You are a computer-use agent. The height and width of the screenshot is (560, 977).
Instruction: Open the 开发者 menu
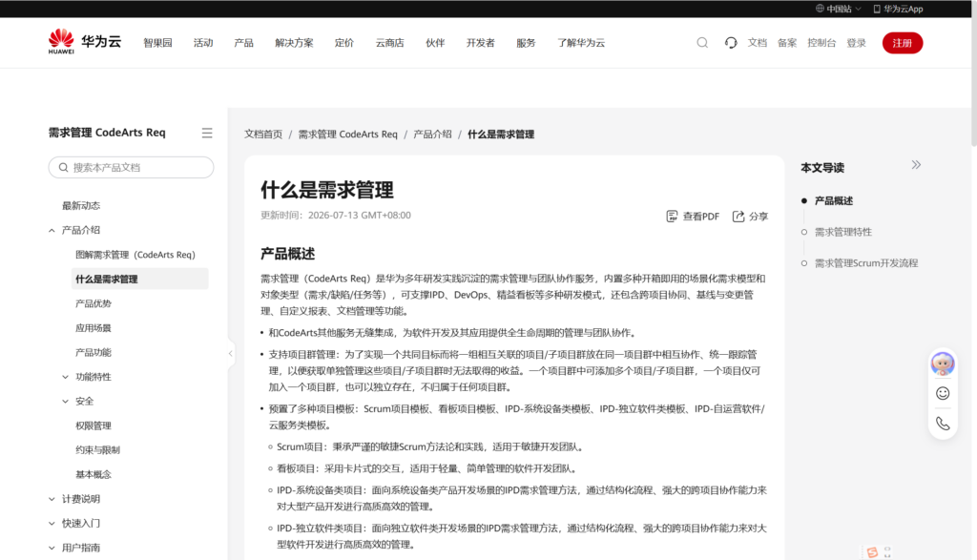[x=481, y=42]
